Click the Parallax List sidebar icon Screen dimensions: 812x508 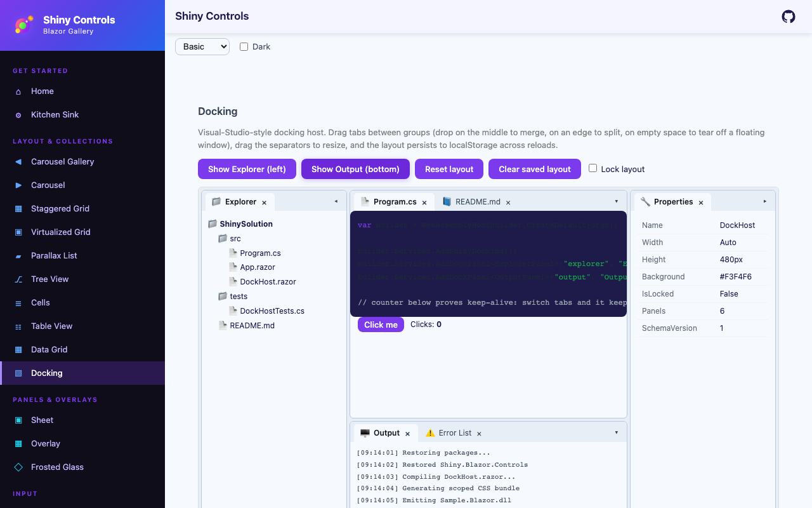(18, 256)
